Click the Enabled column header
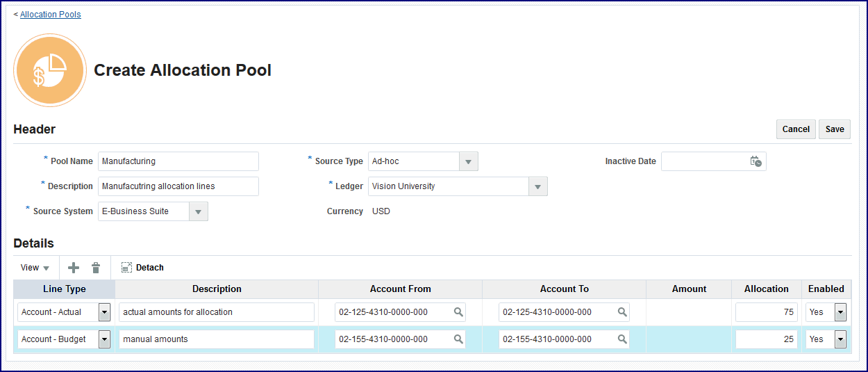Image resolution: width=868 pixels, height=372 pixels. (826, 289)
